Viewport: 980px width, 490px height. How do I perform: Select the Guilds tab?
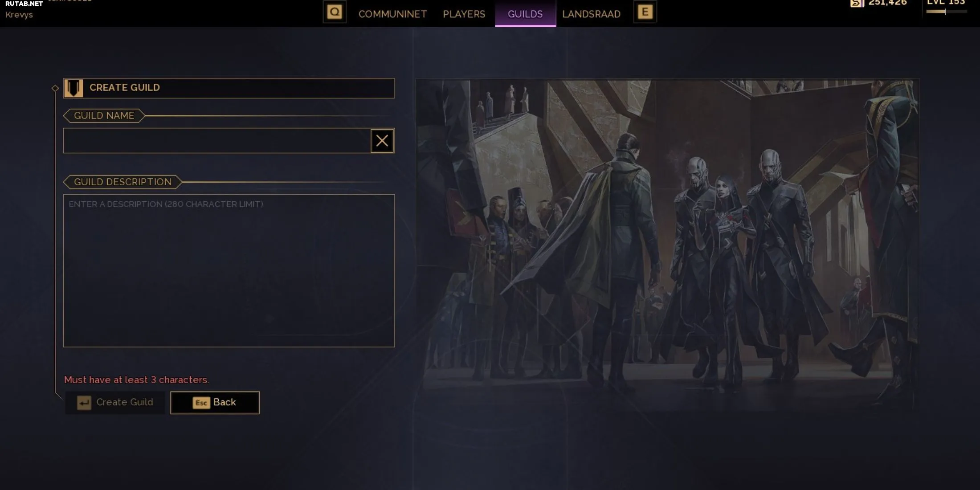pos(525,14)
